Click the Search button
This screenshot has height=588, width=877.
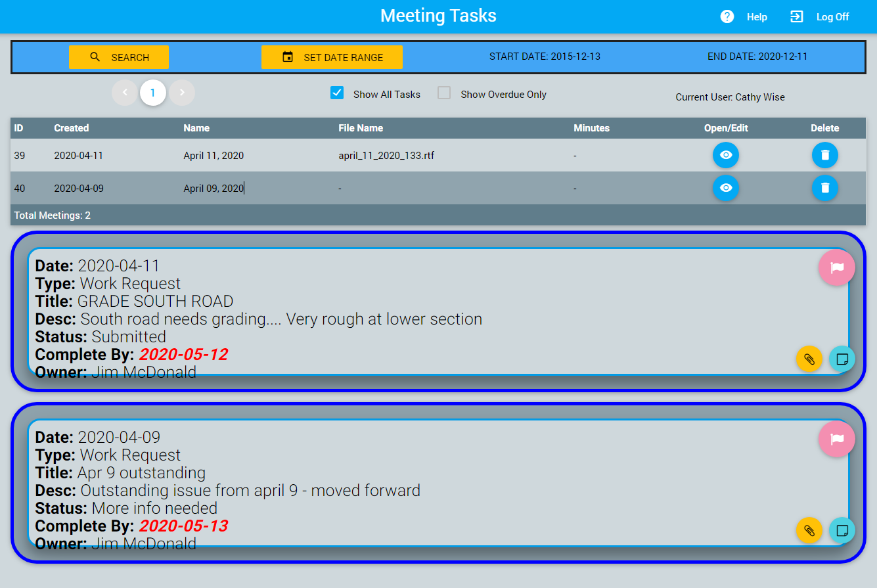[x=119, y=57]
